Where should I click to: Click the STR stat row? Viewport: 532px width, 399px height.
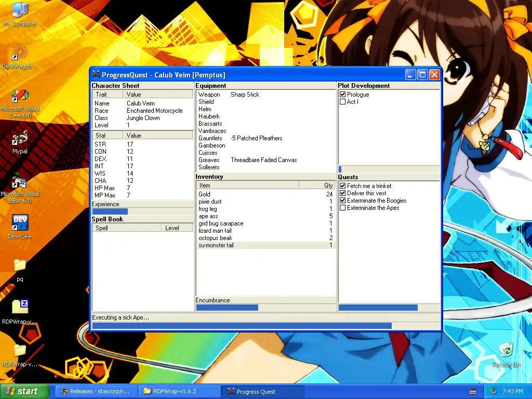tap(142, 144)
